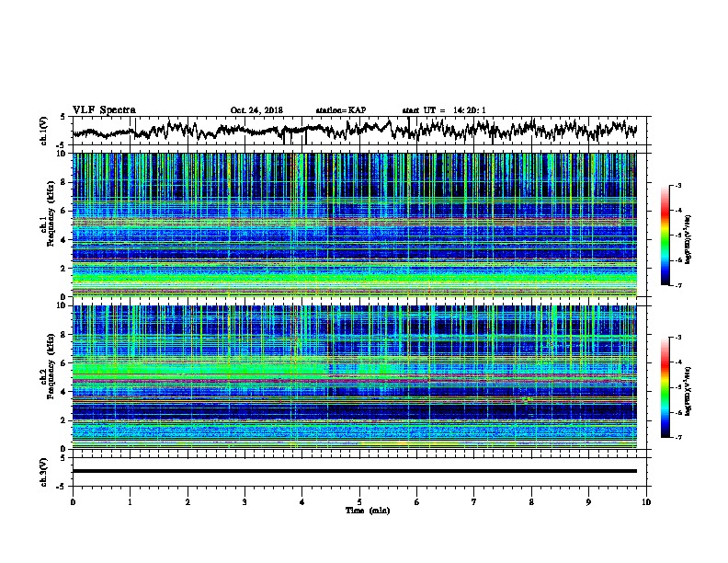Click the "VLF Spectra" plot title

pos(104,110)
